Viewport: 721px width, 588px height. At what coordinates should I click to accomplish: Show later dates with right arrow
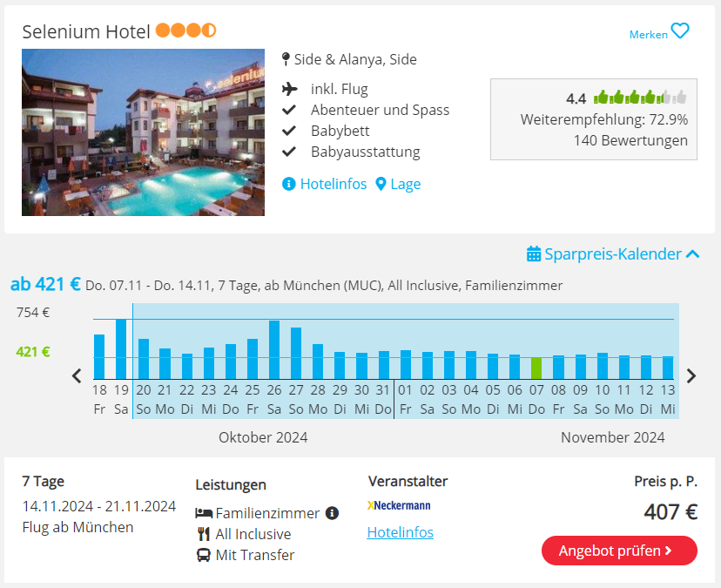(x=691, y=376)
